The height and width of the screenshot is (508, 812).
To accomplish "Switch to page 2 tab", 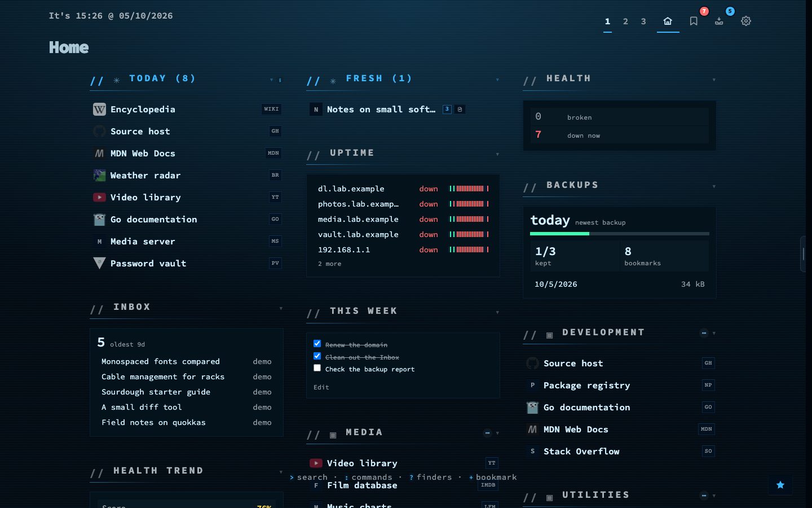I will click(x=625, y=21).
